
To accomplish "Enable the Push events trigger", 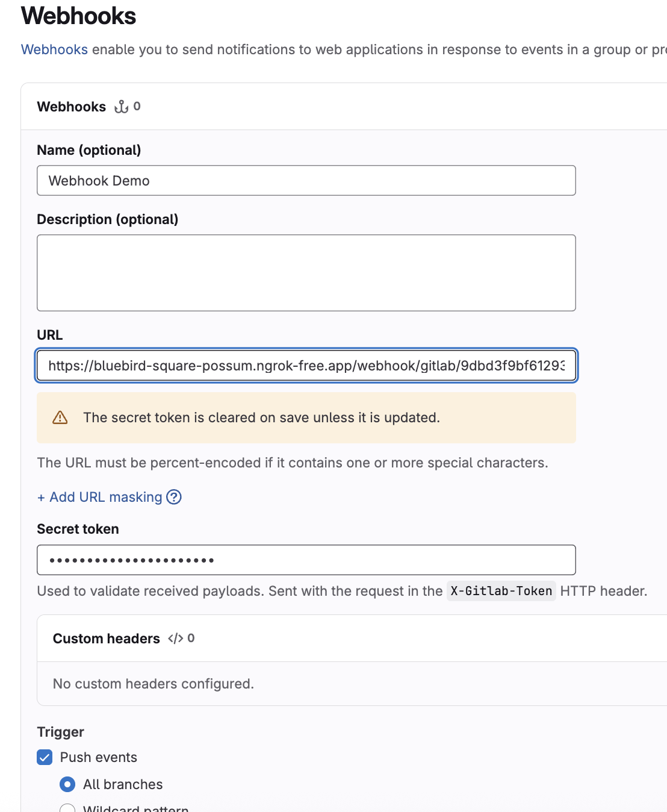I will (x=44, y=757).
